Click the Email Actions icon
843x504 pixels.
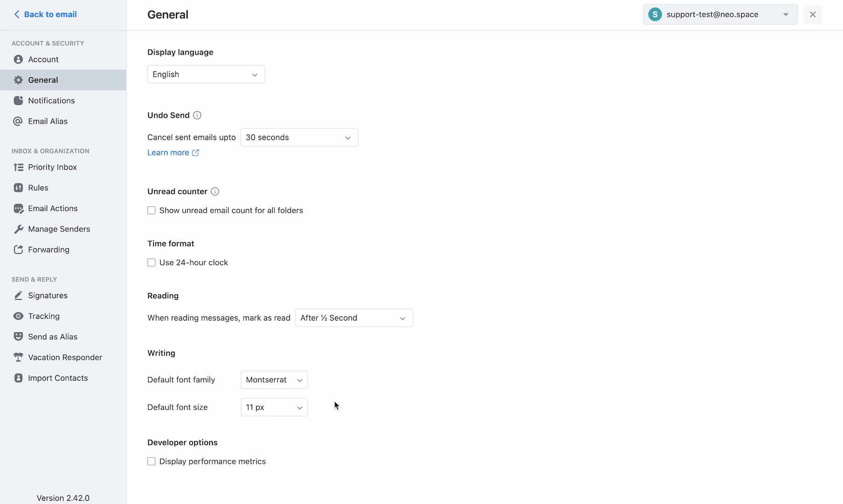[18, 209]
